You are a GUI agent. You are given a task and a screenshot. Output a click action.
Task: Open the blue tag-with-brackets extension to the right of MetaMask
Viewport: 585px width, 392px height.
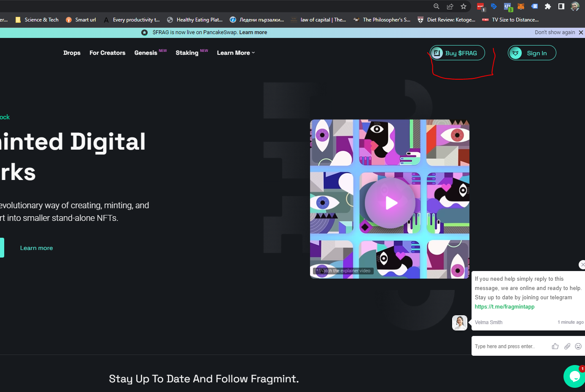pos(534,6)
